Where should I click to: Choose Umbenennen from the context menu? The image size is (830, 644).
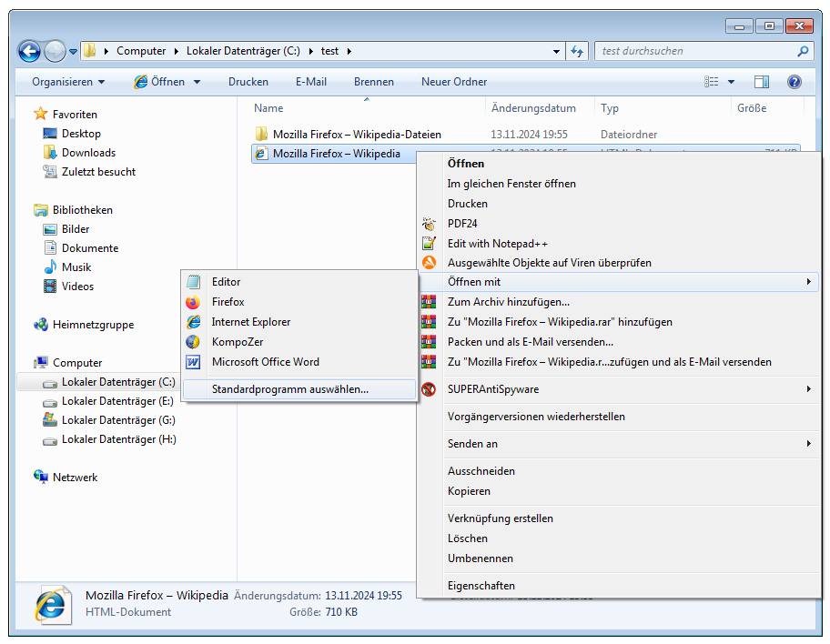click(x=480, y=558)
